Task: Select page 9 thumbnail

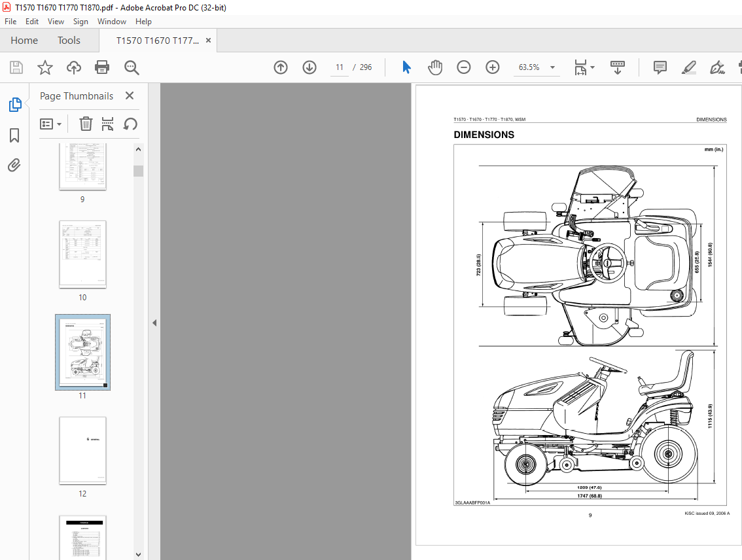Action: [83, 166]
